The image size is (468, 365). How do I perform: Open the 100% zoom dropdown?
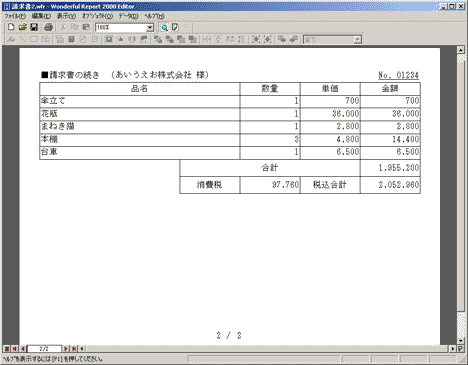click(150, 28)
